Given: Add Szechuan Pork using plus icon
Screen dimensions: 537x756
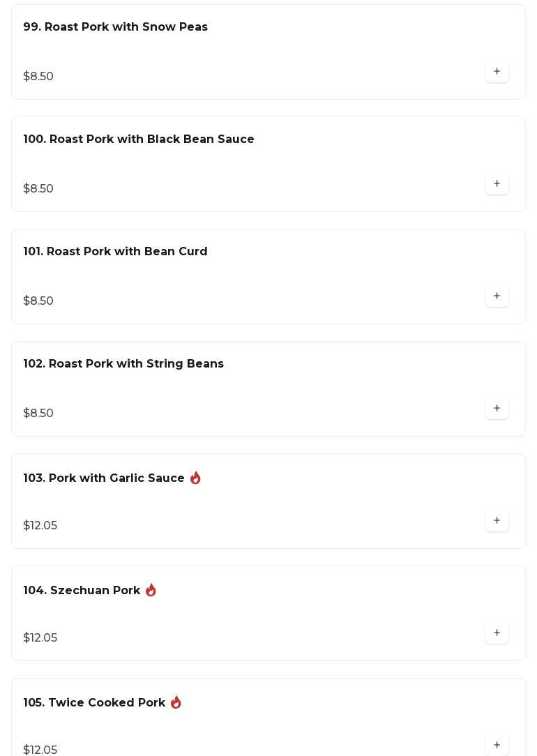Looking at the screenshot, I should [497, 633].
